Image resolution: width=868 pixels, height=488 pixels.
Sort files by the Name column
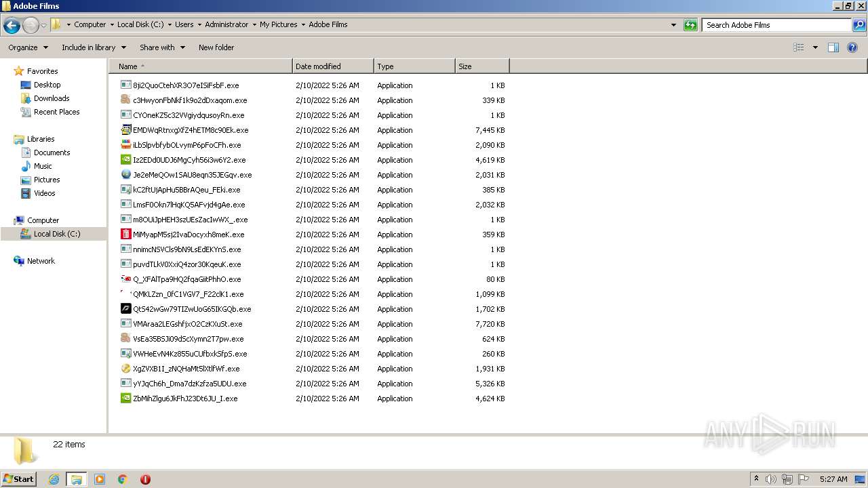tap(201, 66)
